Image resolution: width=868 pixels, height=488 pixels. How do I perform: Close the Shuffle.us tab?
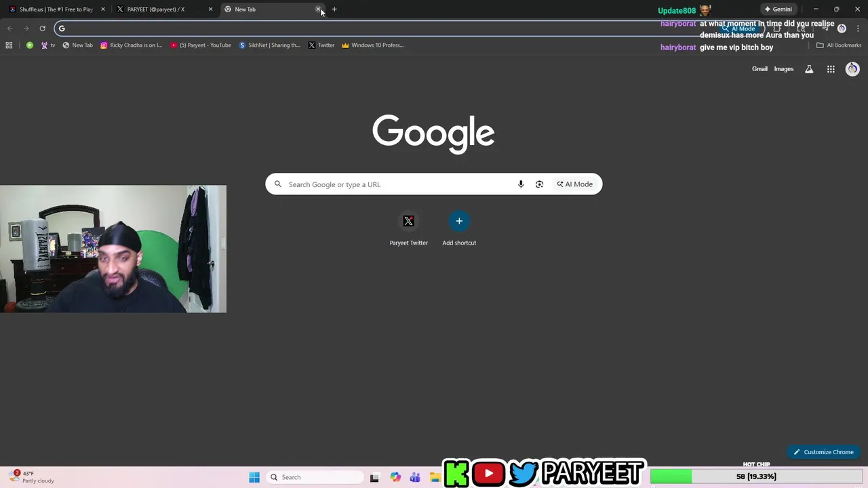(x=103, y=9)
